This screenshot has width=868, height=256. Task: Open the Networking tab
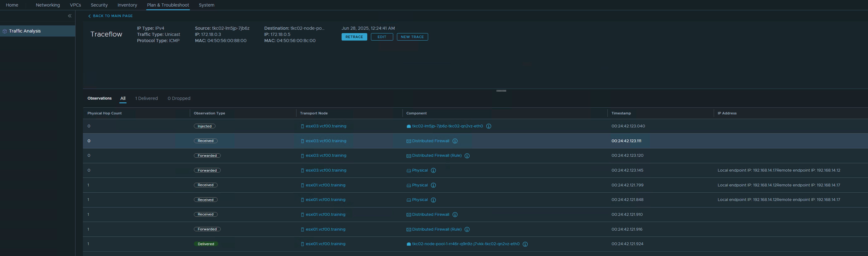click(48, 5)
